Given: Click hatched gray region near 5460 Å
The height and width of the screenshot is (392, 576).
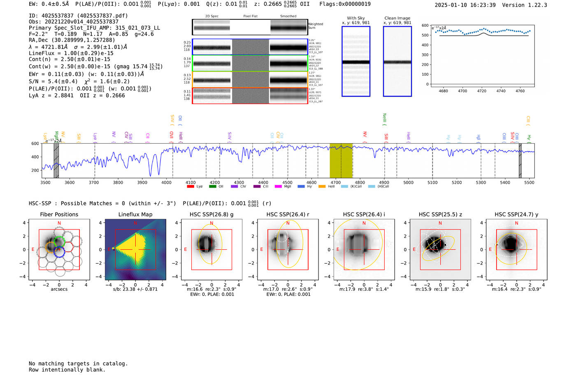Looking at the screenshot, I should [520, 160].
